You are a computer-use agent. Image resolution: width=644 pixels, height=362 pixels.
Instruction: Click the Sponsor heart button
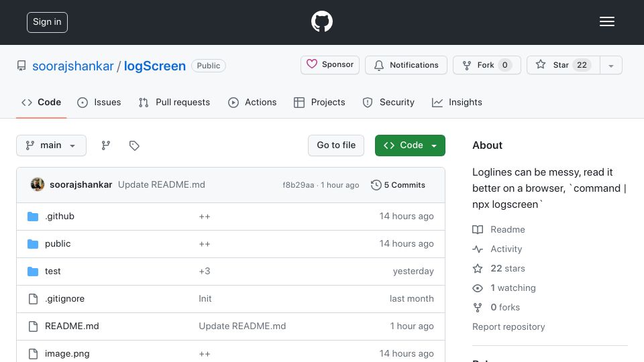[330, 65]
